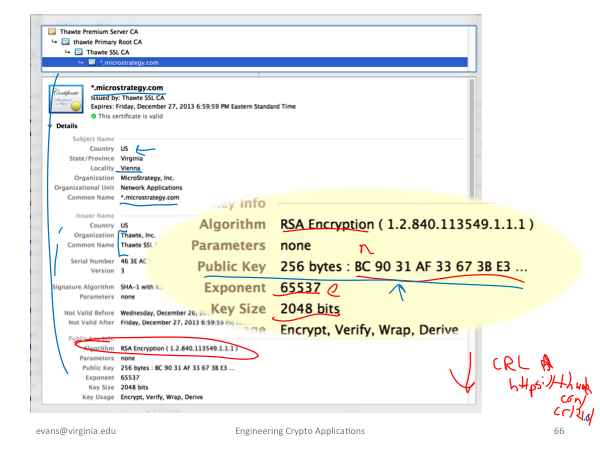The image size is (600, 450).
Task: Click the Common Name value *.microstrategy.com
Action: [x=150, y=197]
